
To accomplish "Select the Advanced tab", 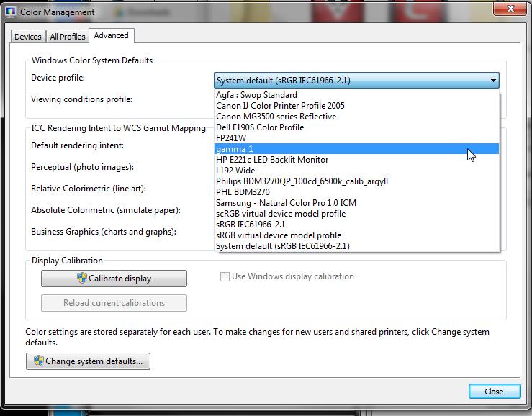I will pyautogui.click(x=112, y=35).
